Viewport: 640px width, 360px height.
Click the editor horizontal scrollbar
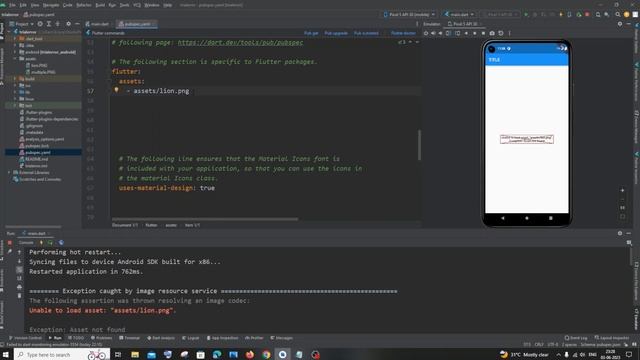click(x=205, y=219)
